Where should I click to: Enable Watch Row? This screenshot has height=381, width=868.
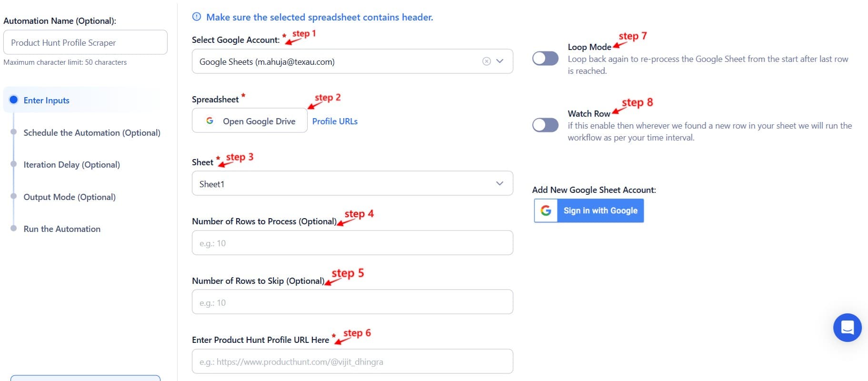coord(545,125)
